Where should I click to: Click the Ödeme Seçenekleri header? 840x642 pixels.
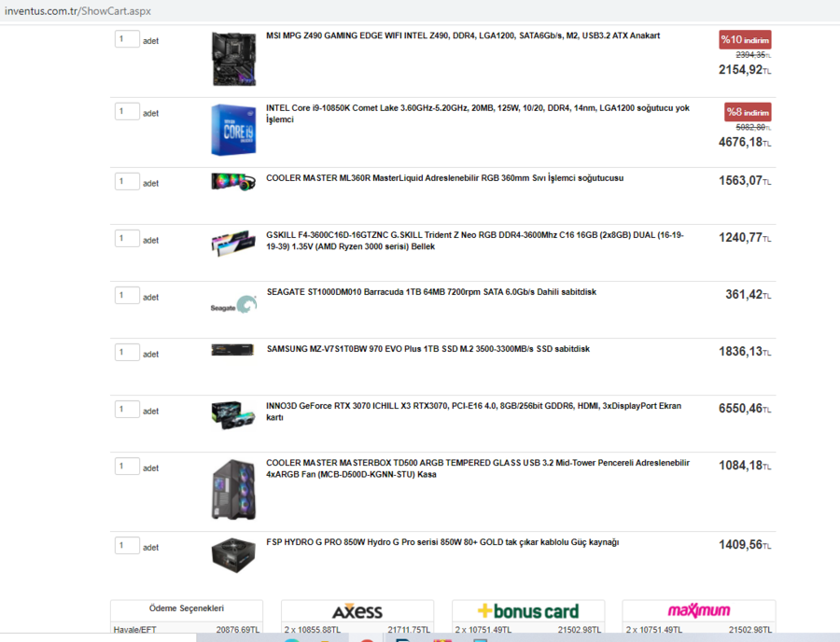point(187,608)
